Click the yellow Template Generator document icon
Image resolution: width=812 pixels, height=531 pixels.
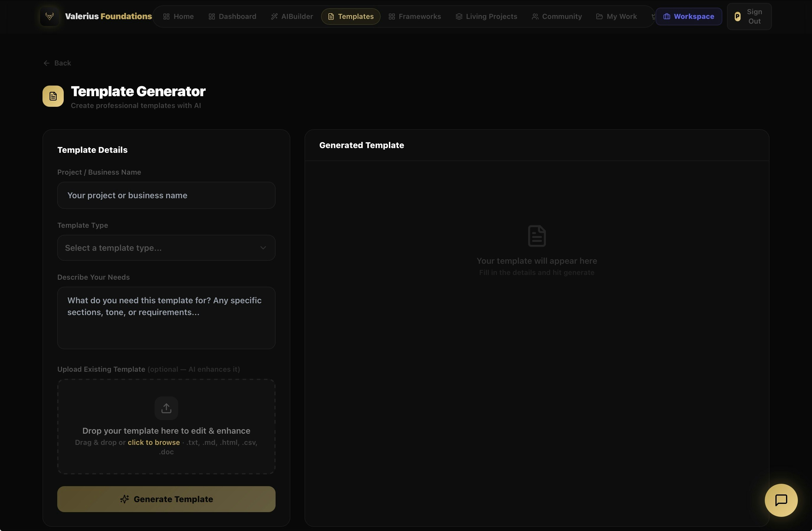[53, 96]
